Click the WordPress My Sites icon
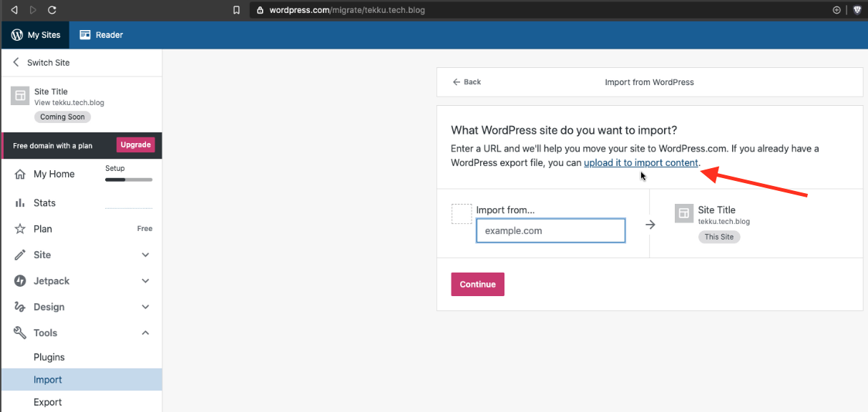Screen dimensions: 868x412 pos(16,34)
